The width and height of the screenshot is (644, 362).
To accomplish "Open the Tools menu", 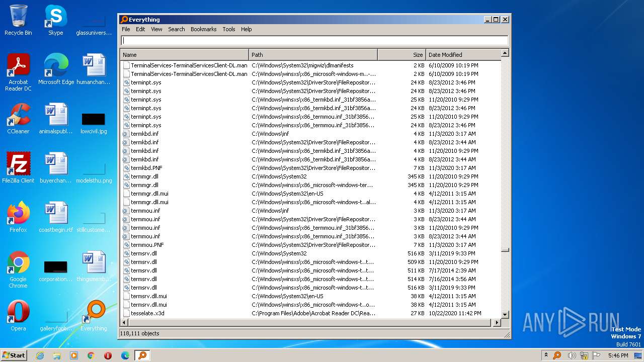I will (229, 29).
